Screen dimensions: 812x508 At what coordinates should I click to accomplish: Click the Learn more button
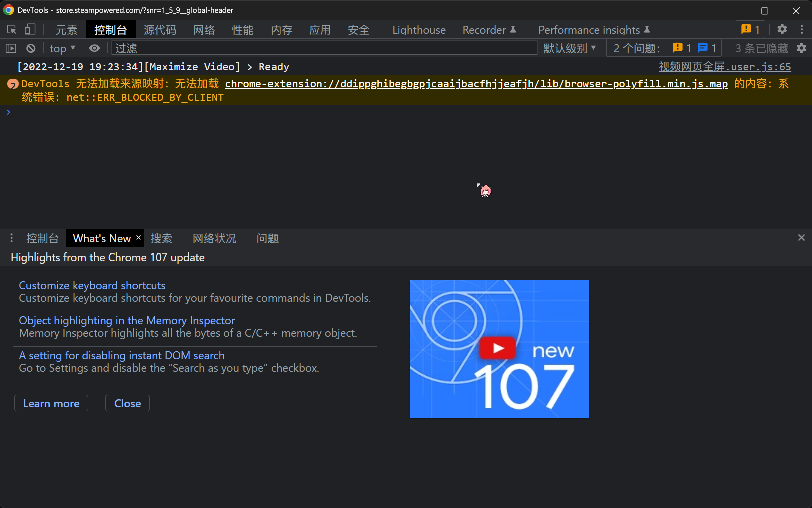point(51,403)
